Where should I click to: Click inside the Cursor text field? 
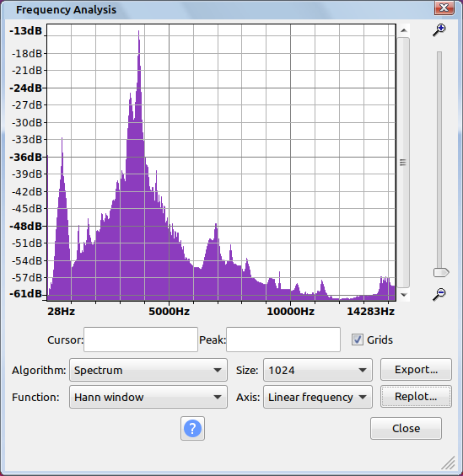(141, 340)
